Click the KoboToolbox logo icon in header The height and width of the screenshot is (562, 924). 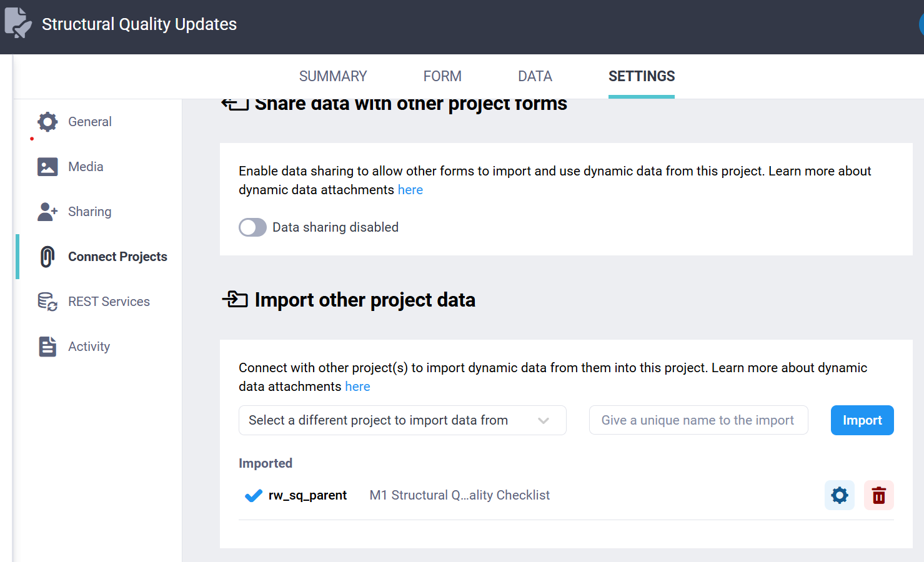18,23
